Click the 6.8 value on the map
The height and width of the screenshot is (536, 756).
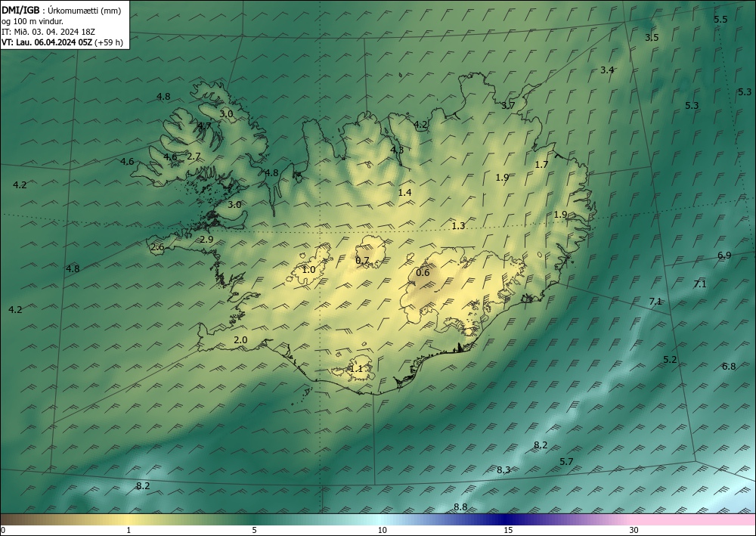(729, 367)
